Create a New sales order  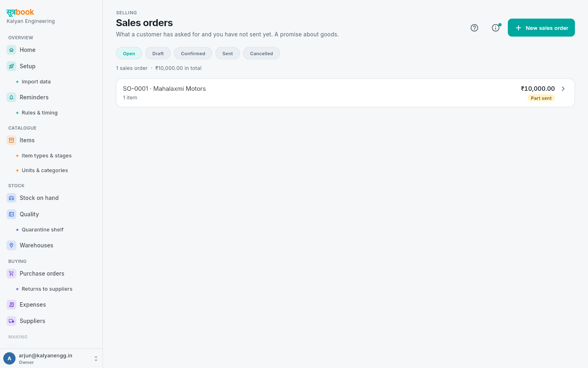click(x=541, y=28)
